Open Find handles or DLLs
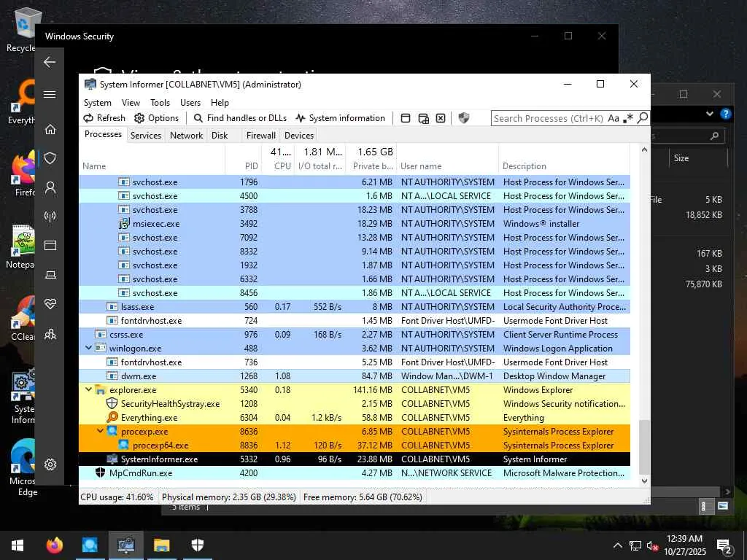The width and height of the screenshot is (747, 560). [x=240, y=118]
